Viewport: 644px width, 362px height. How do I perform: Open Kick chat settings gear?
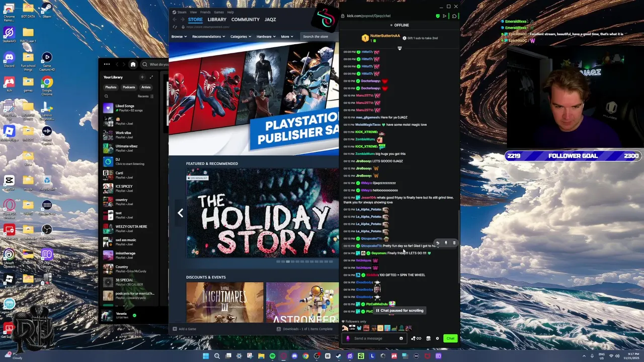tap(437, 338)
